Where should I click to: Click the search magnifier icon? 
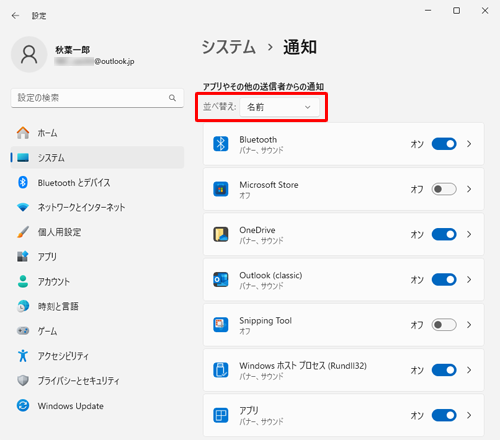click(x=172, y=98)
